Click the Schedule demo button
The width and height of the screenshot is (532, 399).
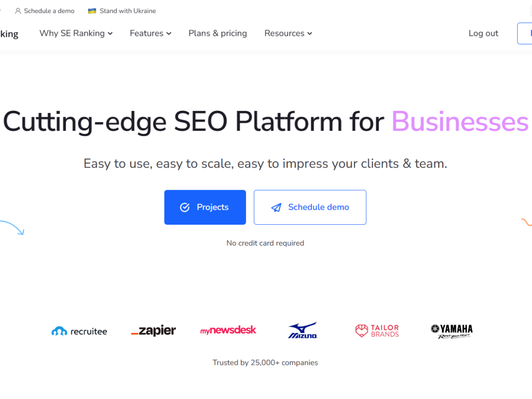[x=310, y=207]
